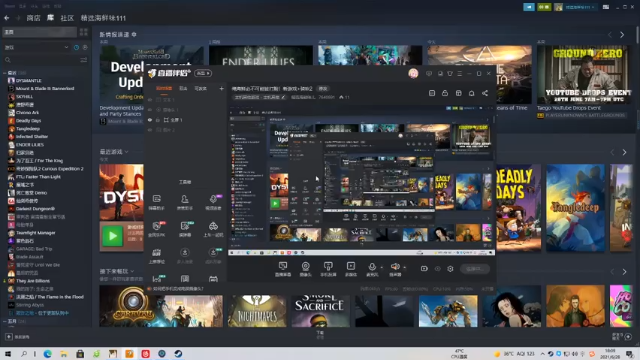The image size is (640, 360).
Task: Click the recent-activity clock filter in the Steam sidebar
Action: [76, 47]
